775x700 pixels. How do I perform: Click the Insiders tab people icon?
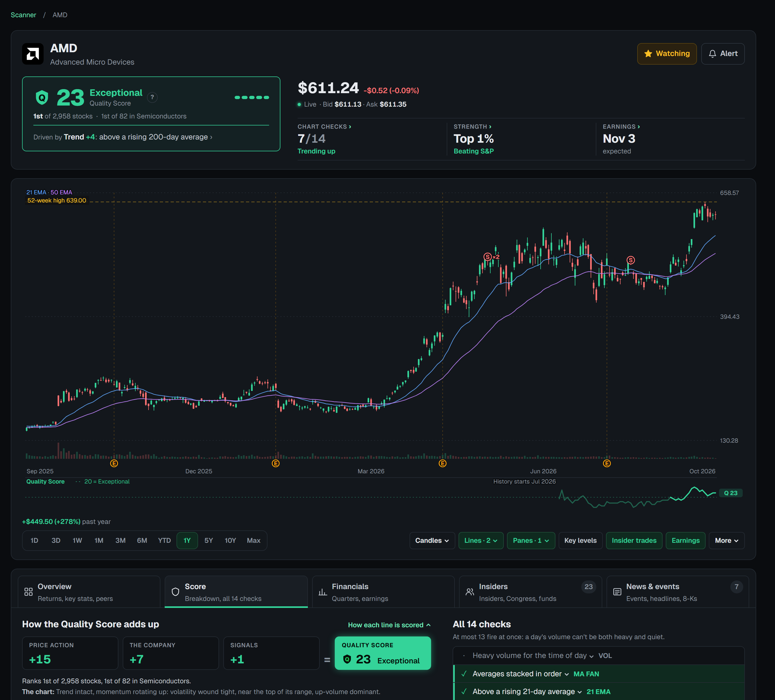pyautogui.click(x=470, y=592)
